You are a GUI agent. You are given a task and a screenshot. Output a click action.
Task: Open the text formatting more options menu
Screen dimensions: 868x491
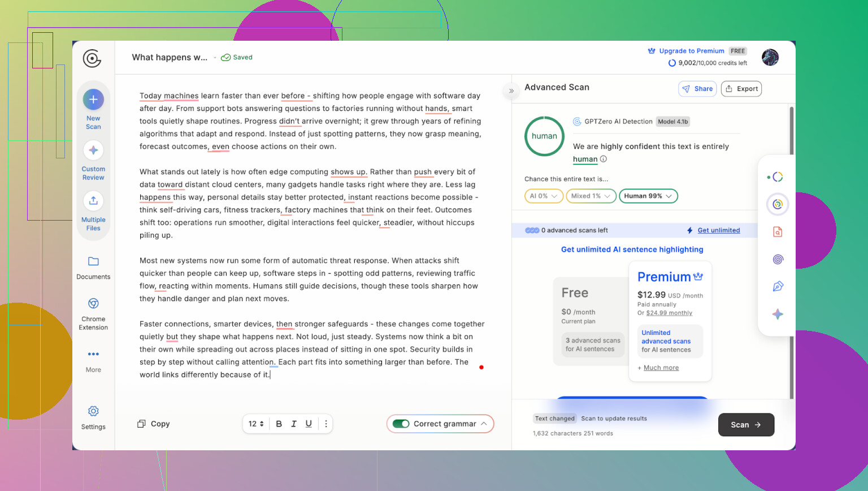point(326,424)
